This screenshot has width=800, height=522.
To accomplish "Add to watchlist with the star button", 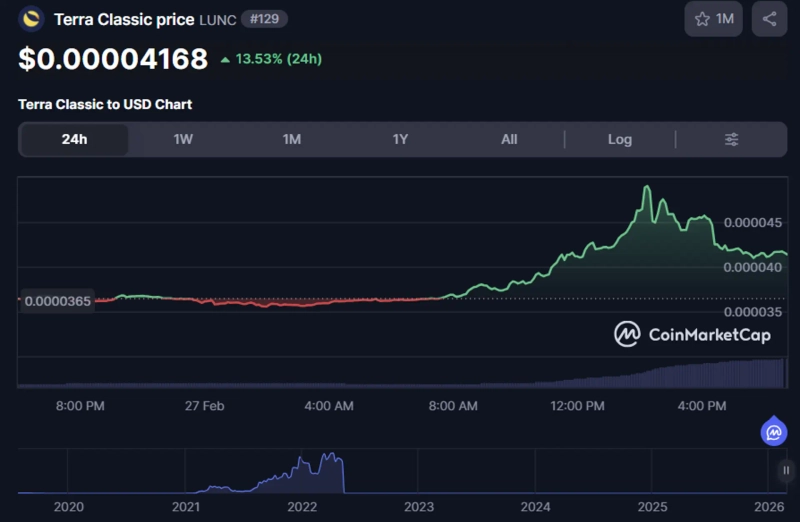I will point(713,19).
